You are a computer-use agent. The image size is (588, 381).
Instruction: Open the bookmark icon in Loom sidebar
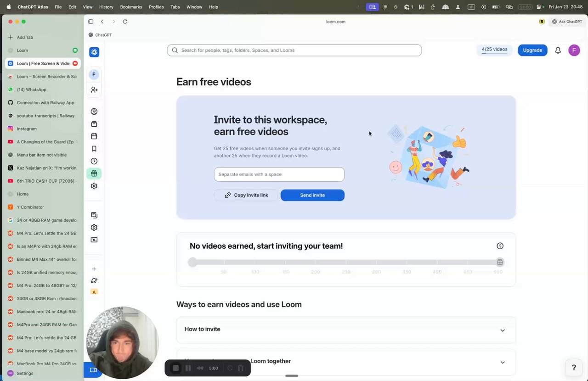(94, 149)
